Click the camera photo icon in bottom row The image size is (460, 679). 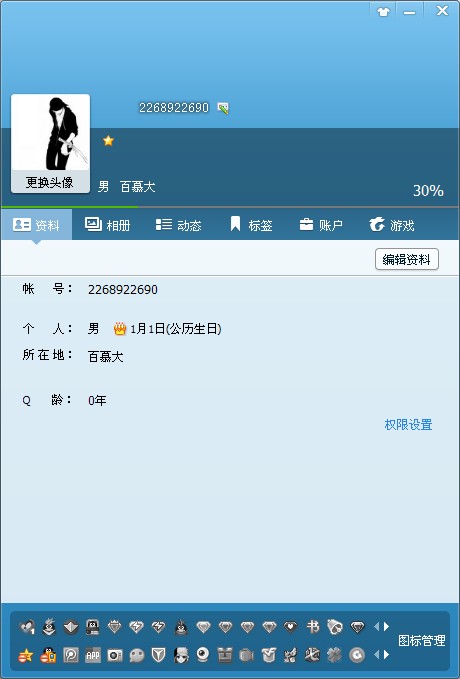115,655
